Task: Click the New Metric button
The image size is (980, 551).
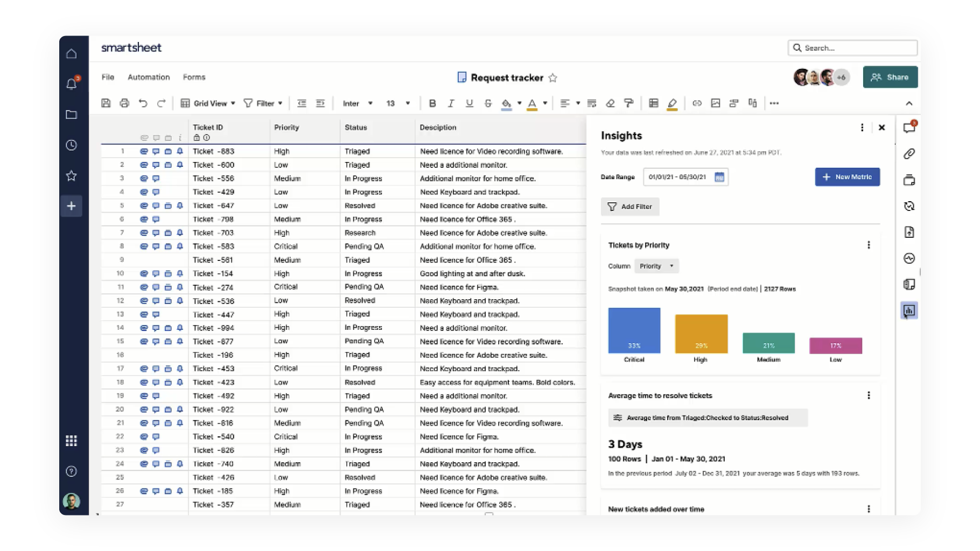Action: (x=847, y=177)
